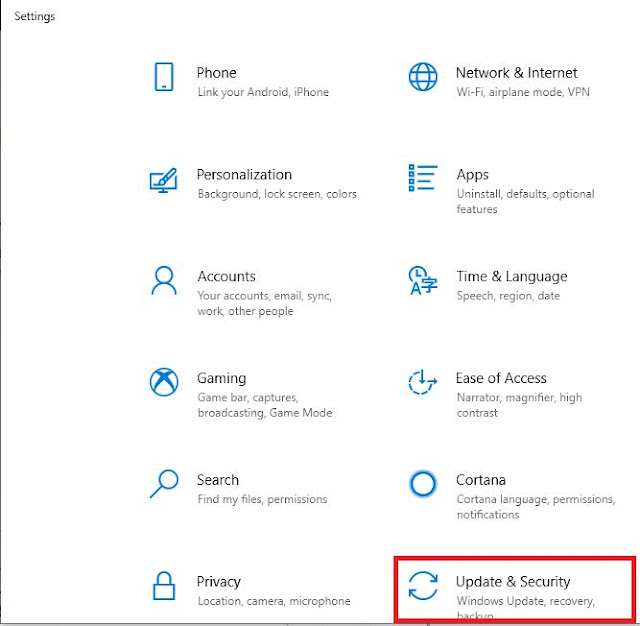Click the Accounts person icon
Viewport: 640px width, 626px height.
[x=164, y=280]
